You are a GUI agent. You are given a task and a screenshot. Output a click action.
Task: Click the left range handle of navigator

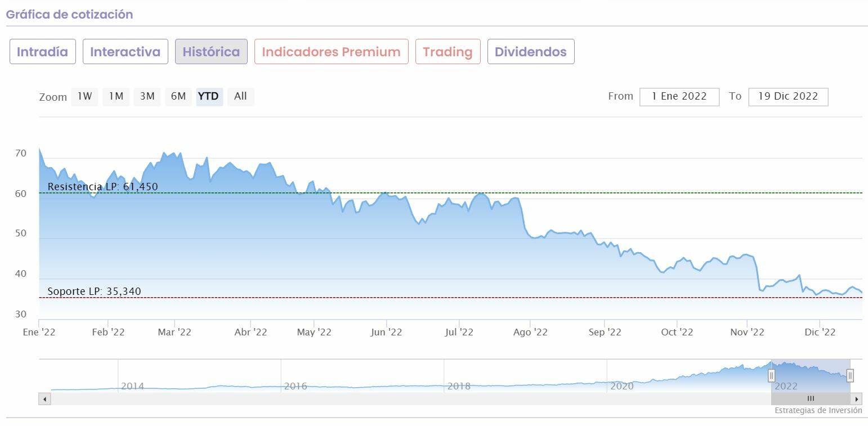click(771, 375)
